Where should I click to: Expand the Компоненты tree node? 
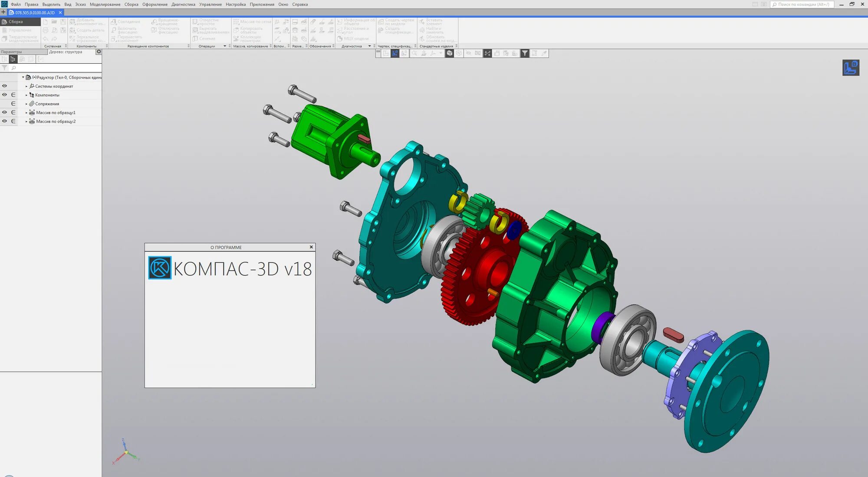26,95
